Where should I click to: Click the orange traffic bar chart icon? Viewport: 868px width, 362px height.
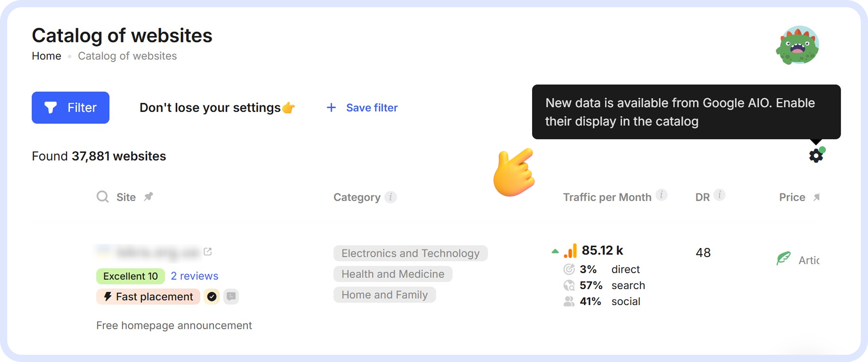pyautogui.click(x=571, y=250)
